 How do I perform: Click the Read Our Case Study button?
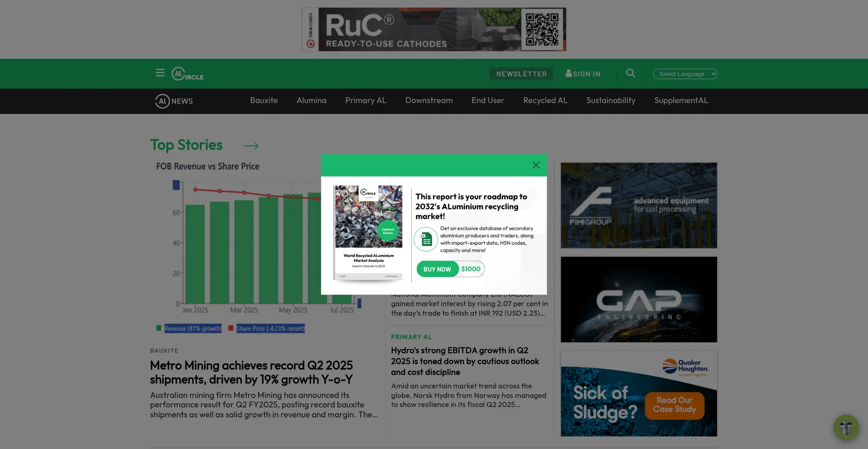coord(675,405)
